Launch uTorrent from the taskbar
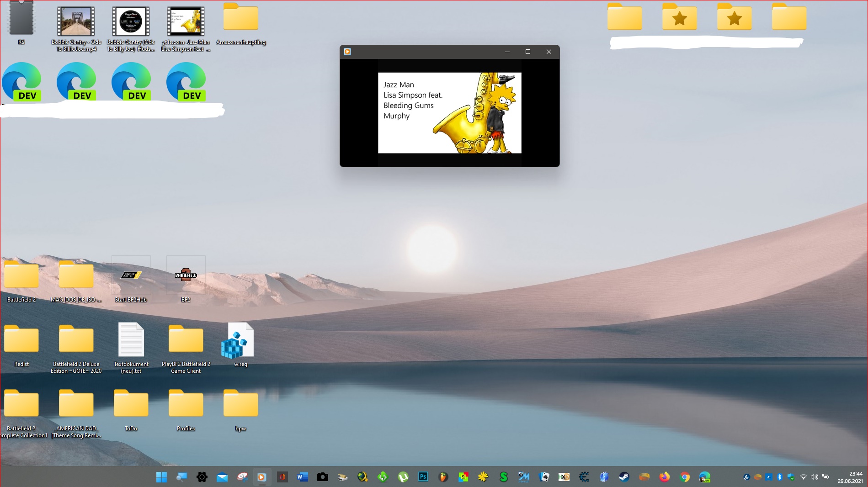 (403, 477)
